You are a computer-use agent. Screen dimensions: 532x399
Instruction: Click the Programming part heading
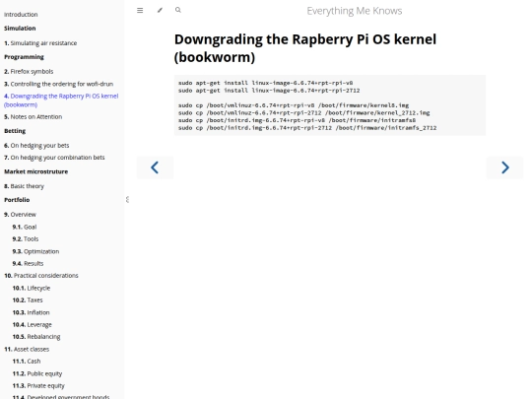pyautogui.click(x=24, y=57)
